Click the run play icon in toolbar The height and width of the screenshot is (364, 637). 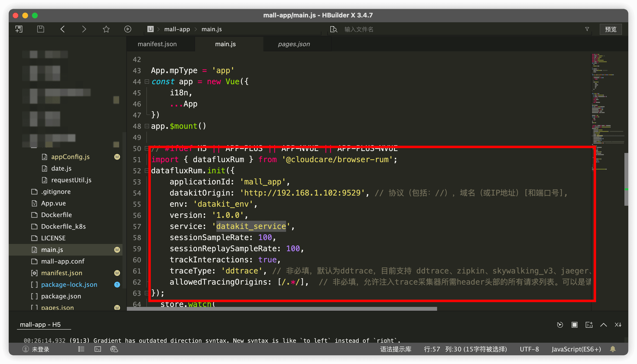click(128, 29)
